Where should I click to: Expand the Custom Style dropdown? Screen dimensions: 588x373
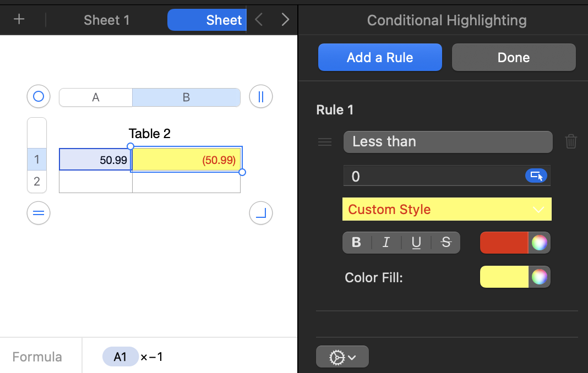447,210
